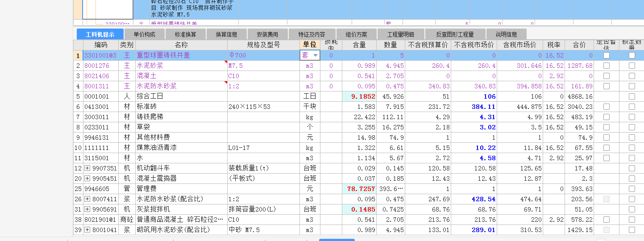
Task: Click the 单位 column header
Action: pyautogui.click(x=310, y=45)
